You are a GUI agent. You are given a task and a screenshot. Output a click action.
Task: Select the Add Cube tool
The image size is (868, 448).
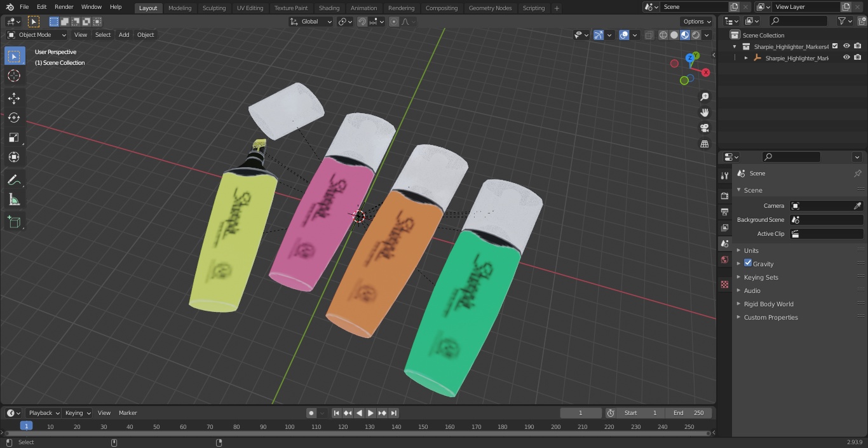pos(14,222)
